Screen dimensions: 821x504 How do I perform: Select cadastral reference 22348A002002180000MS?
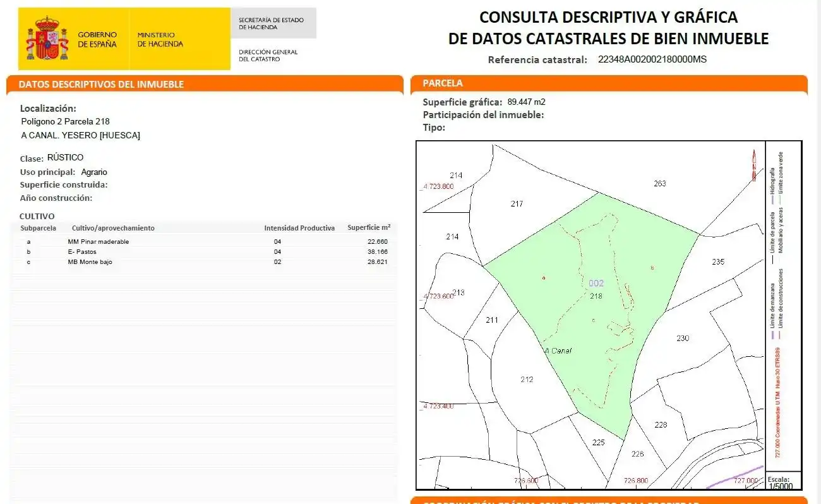pos(652,60)
